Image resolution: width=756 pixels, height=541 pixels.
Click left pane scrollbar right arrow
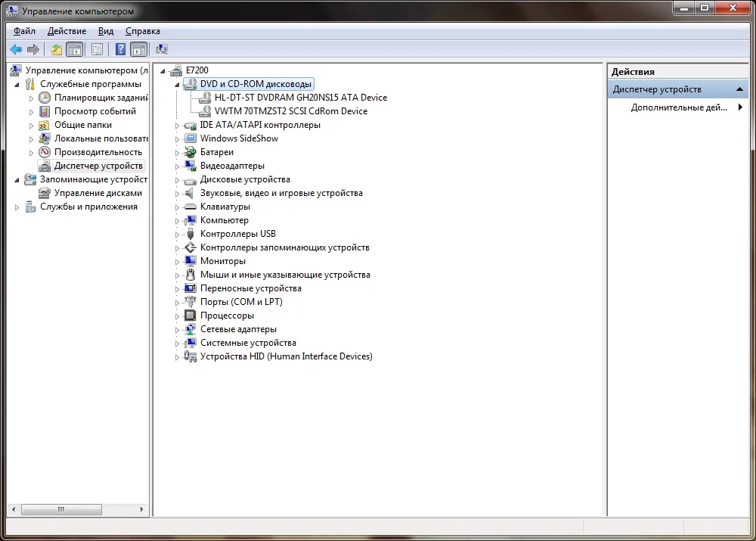(142, 509)
